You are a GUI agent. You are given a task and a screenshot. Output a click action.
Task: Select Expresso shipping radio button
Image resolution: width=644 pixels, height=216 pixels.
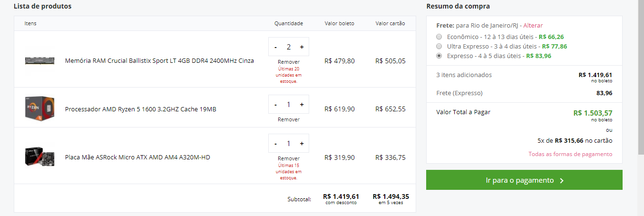click(x=439, y=56)
